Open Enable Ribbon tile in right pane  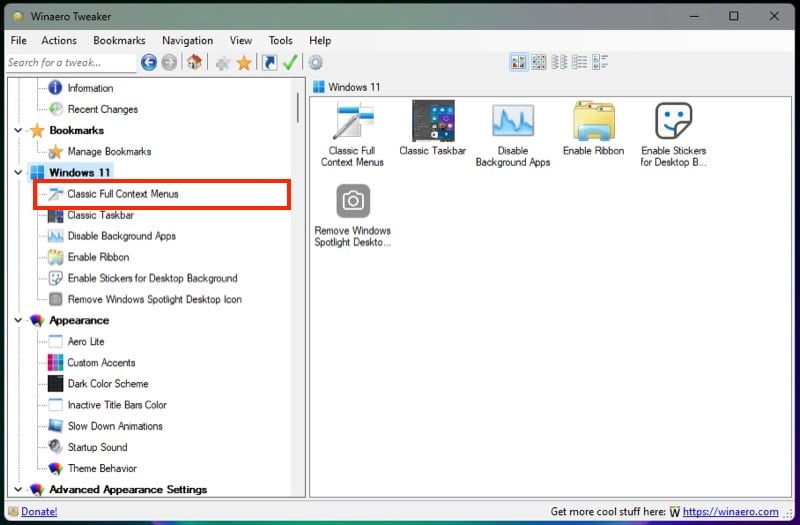(x=593, y=129)
